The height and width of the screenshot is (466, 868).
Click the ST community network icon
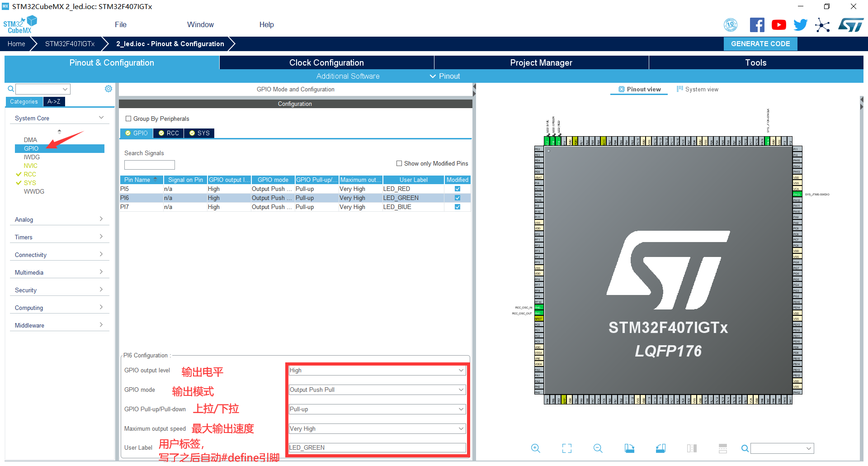pos(822,25)
